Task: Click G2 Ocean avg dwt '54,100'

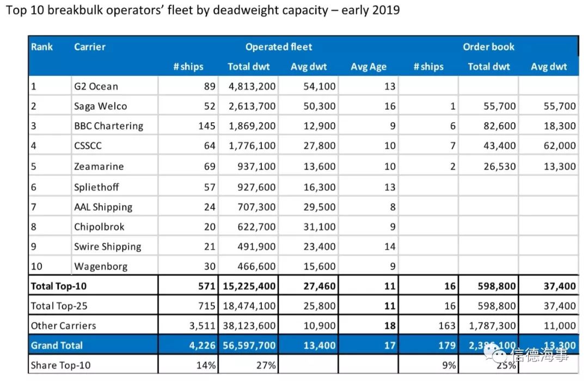Action: tap(320, 86)
